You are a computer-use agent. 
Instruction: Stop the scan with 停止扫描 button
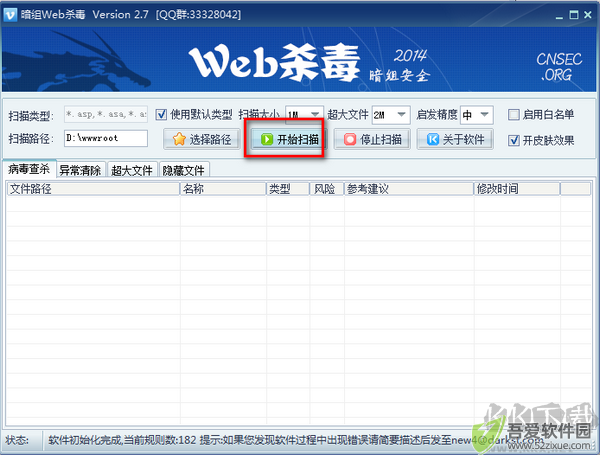(372, 139)
